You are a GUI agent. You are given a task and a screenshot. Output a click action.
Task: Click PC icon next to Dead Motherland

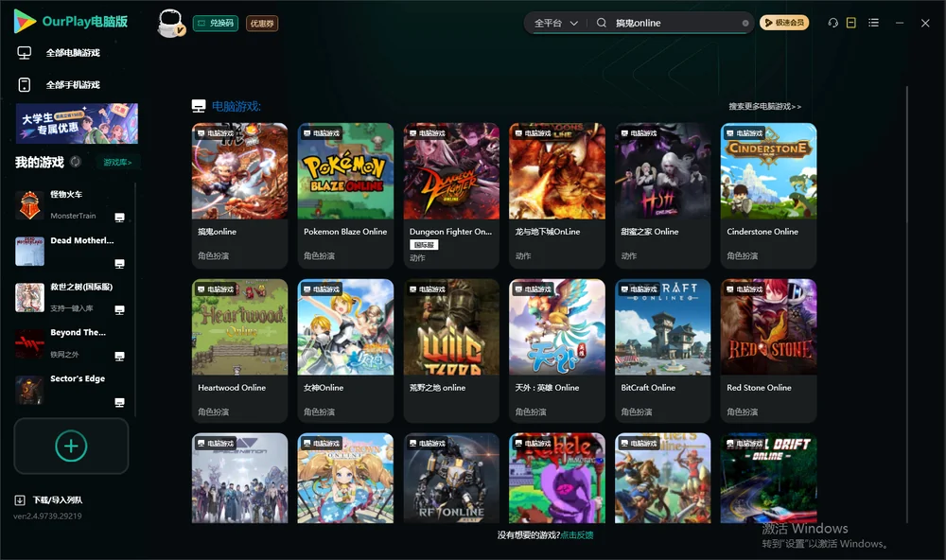(119, 264)
